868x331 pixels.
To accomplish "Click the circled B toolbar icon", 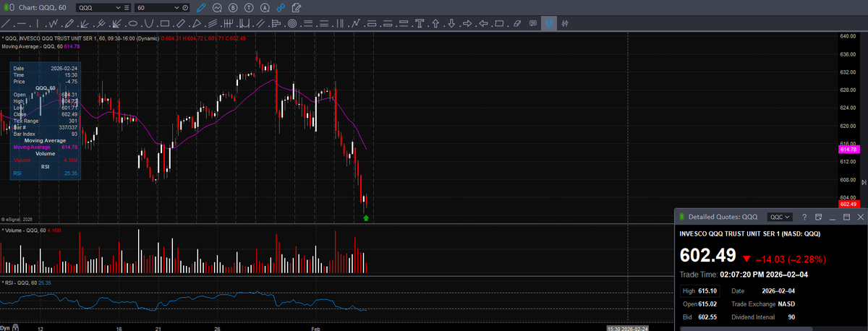I will [232, 7].
